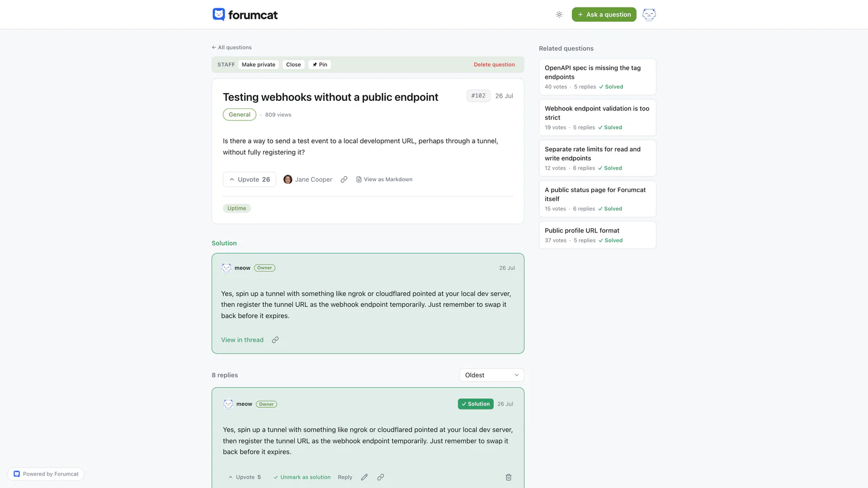Screen dimensions: 868x488
Task: Upvote the question with 26 votes
Action: pyautogui.click(x=250, y=179)
